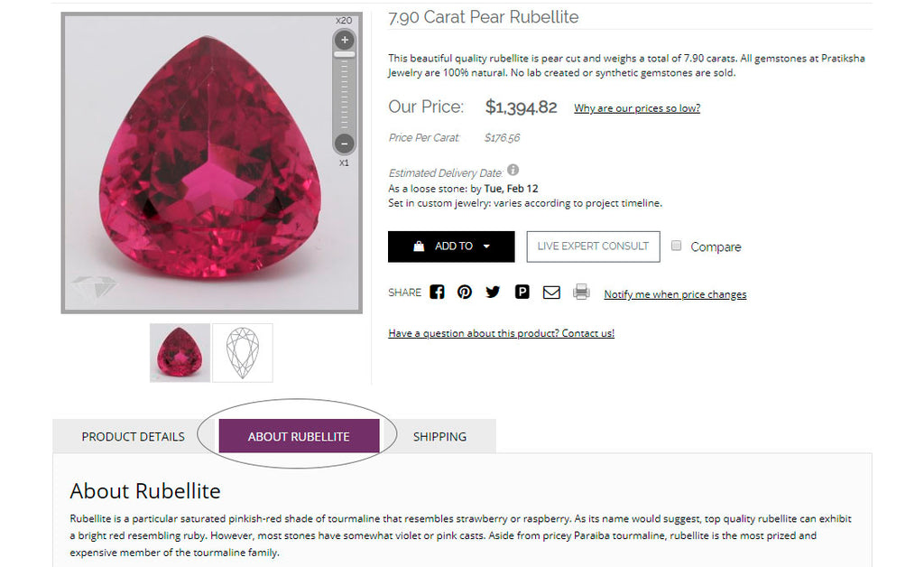
Task: Tick the Compare checkbox
Action: pos(677,246)
